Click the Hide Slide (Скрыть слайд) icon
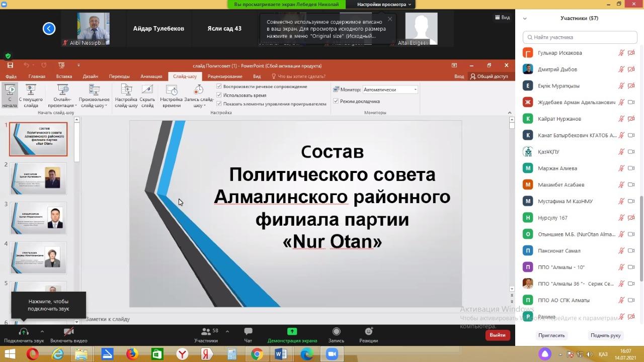Screen dimensions: 644x362 pyautogui.click(x=147, y=90)
